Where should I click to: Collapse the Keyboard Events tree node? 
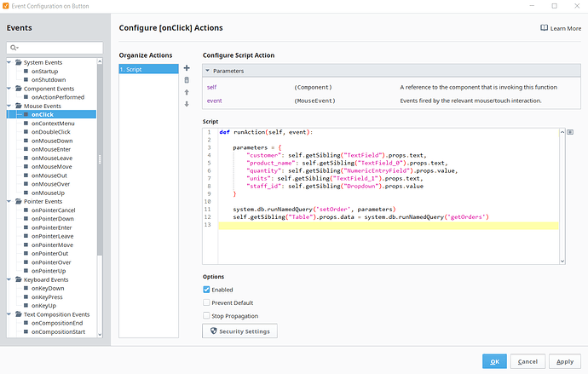(9, 279)
